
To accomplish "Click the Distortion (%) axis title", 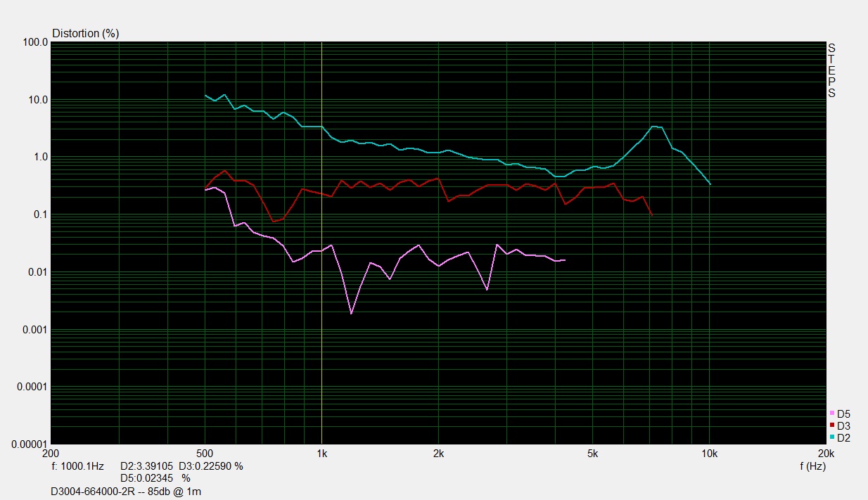I will [86, 33].
